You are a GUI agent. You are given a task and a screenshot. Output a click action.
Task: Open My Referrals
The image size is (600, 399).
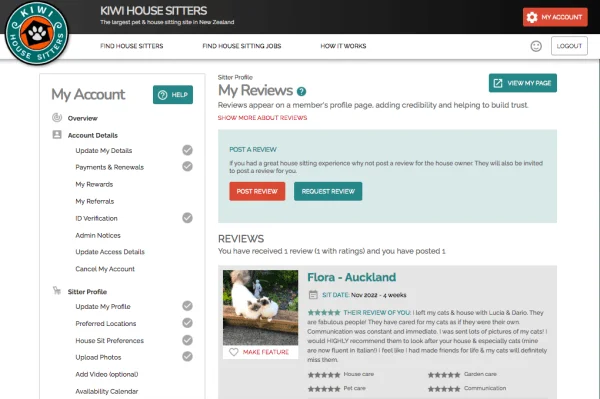[95, 201]
